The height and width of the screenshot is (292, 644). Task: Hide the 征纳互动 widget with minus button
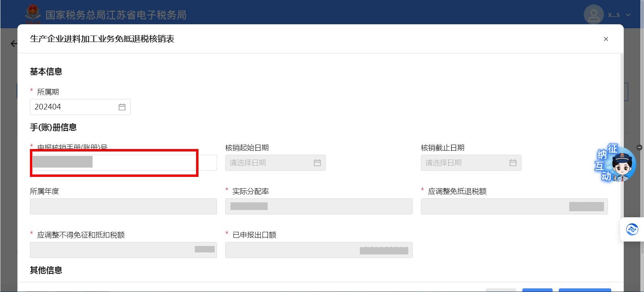coord(639,147)
